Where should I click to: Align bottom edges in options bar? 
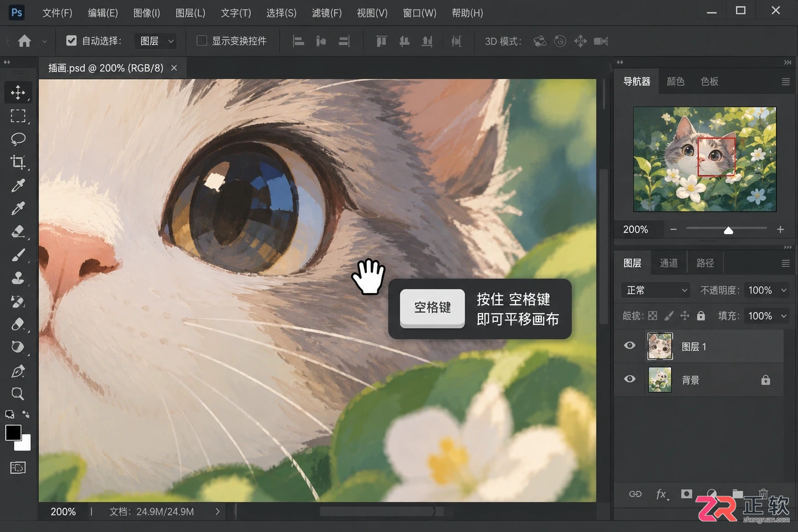pos(427,41)
